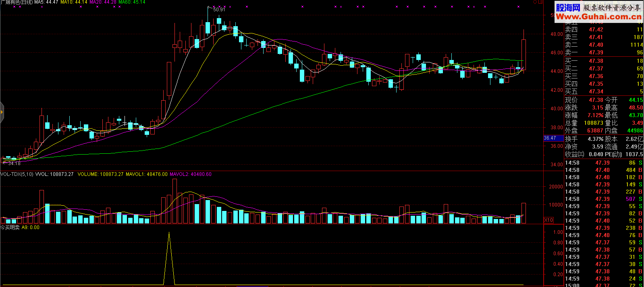Click the MA60: 45.14 indicator label
Viewport: 644px width, 287px height.
tap(132, 2)
